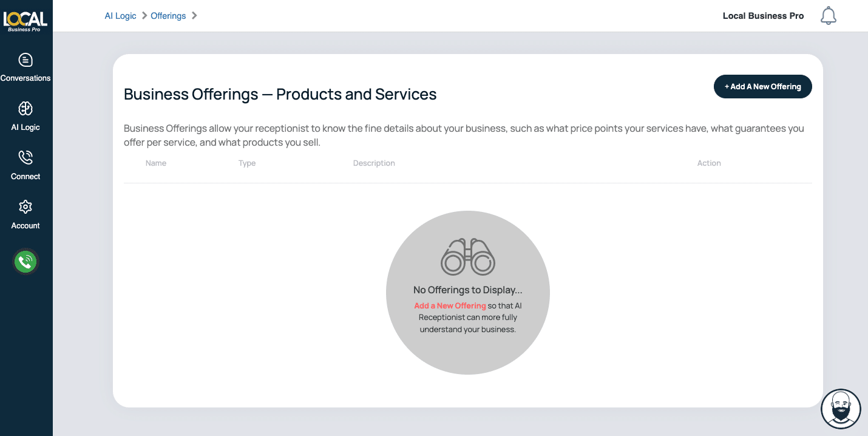Select the AI Logic brain icon

coord(25,109)
